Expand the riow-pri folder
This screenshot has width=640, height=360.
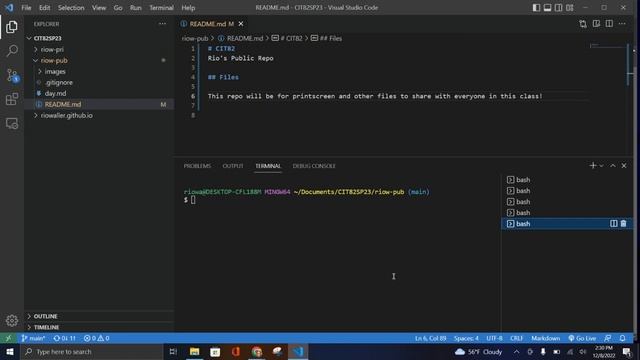click(x=99, y=49)
